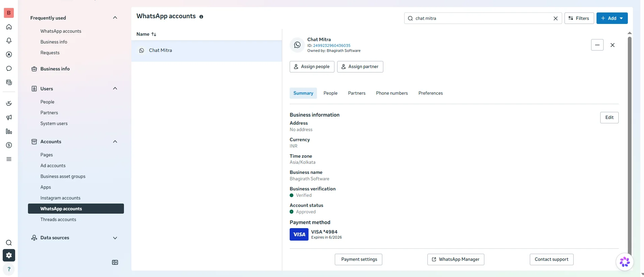Open the settings gear icon
The image size is (644, 277).
pos(9,255)
